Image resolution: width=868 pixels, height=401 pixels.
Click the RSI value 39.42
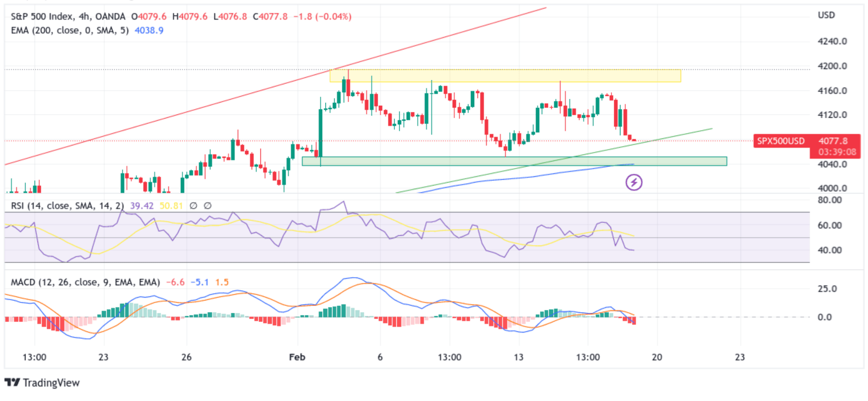click(x=142, y=205)
